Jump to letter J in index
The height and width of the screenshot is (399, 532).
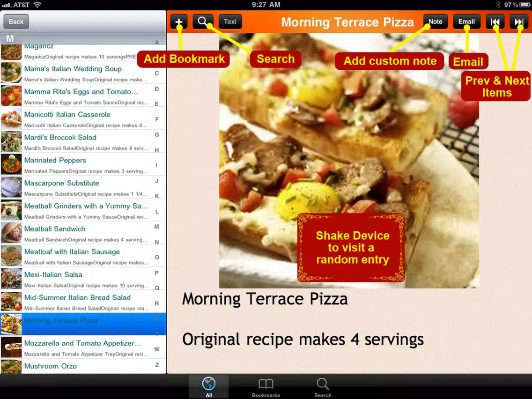pos(157,181)
